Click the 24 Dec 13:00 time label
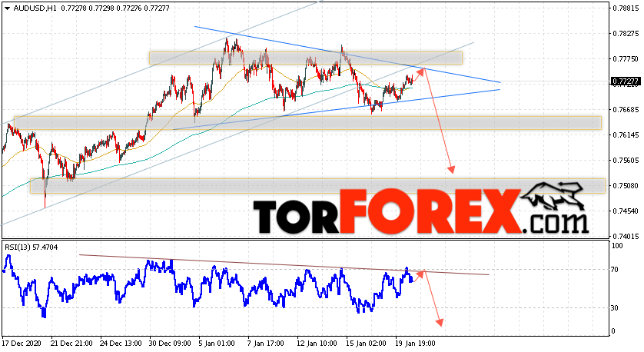 tap(121, 344)
